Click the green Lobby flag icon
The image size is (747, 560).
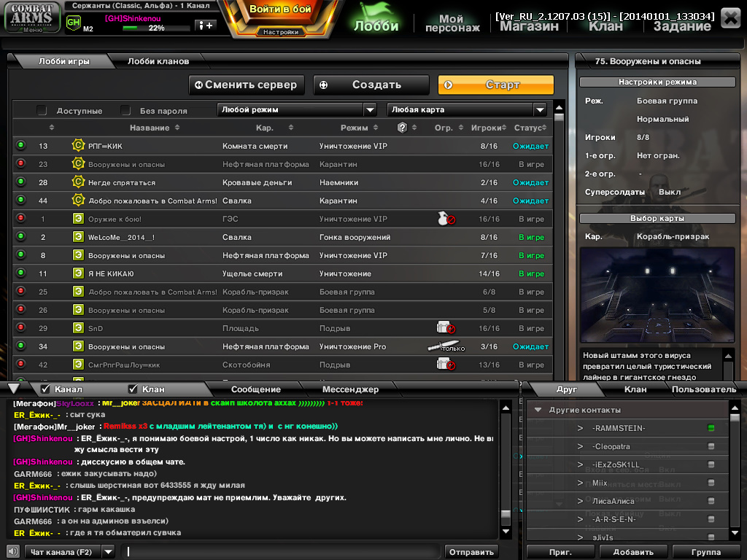click(375, 12)
